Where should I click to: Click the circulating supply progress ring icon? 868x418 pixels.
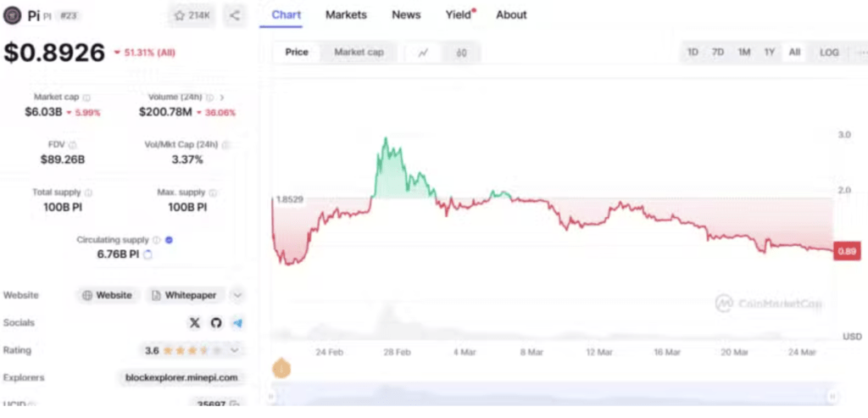pos(147,254)
